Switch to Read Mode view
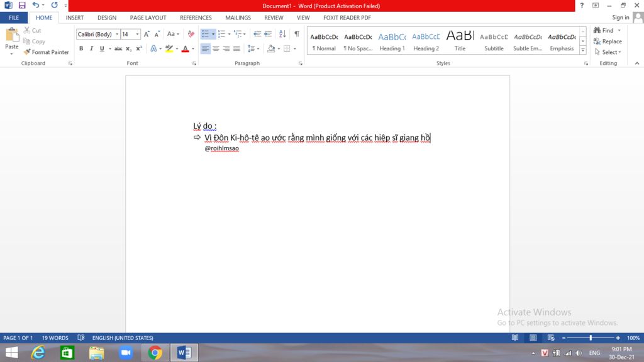 tap(514, 337)
